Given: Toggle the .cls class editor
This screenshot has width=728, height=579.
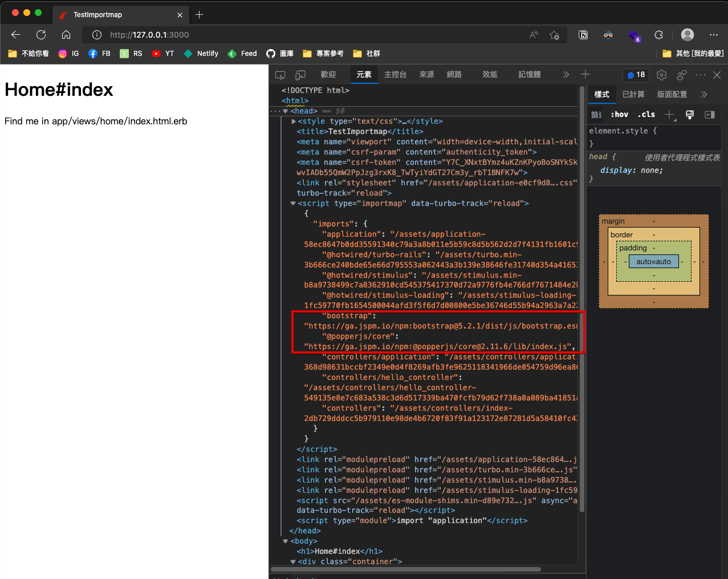Looking at the screenshot, I should pos(646,115).
